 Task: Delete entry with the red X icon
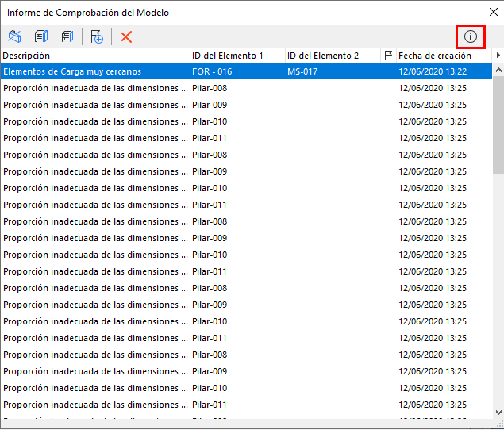126,36
